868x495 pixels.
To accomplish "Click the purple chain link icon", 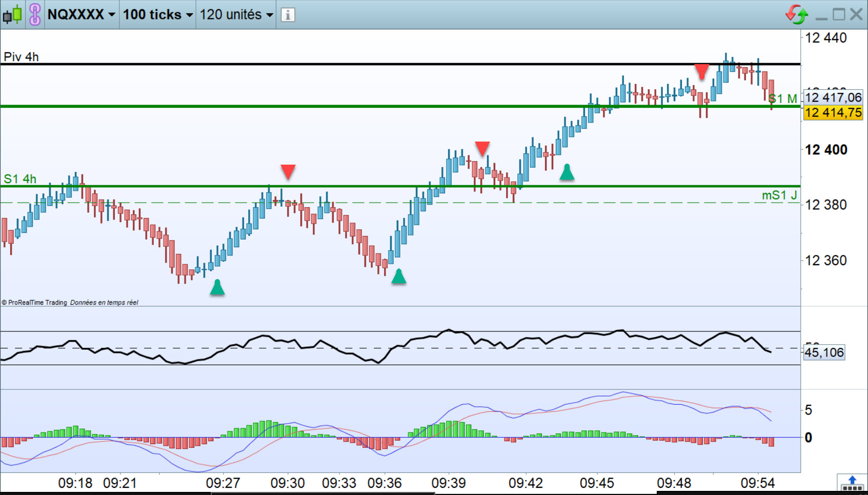I will point(35,14).
